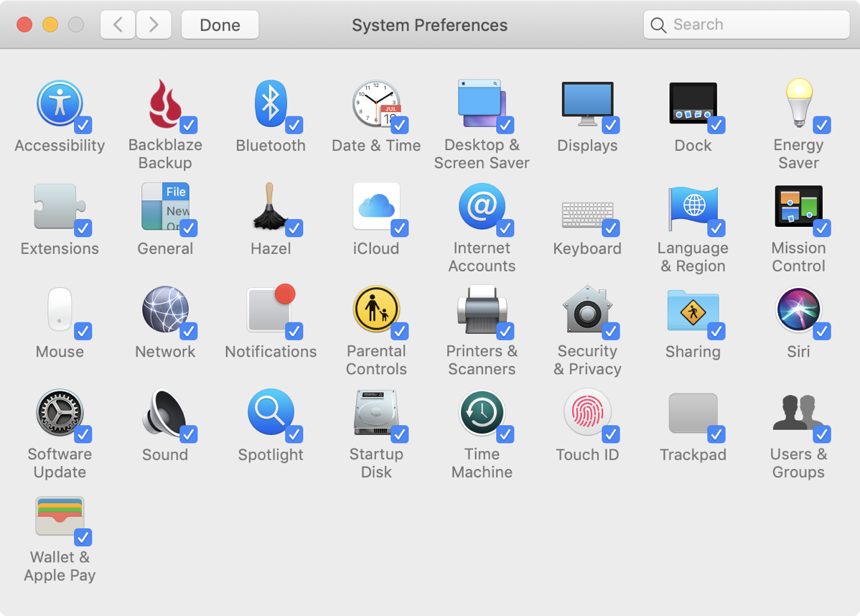Go forward with the right arrow button
860x616 pixels.
pyautogui.click(x=154, y=24)
